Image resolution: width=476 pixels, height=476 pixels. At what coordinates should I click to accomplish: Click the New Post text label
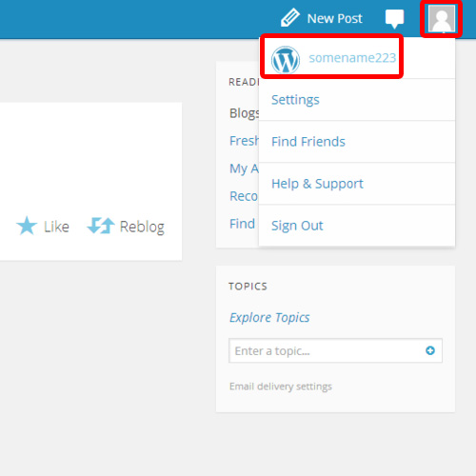point(334,19)
